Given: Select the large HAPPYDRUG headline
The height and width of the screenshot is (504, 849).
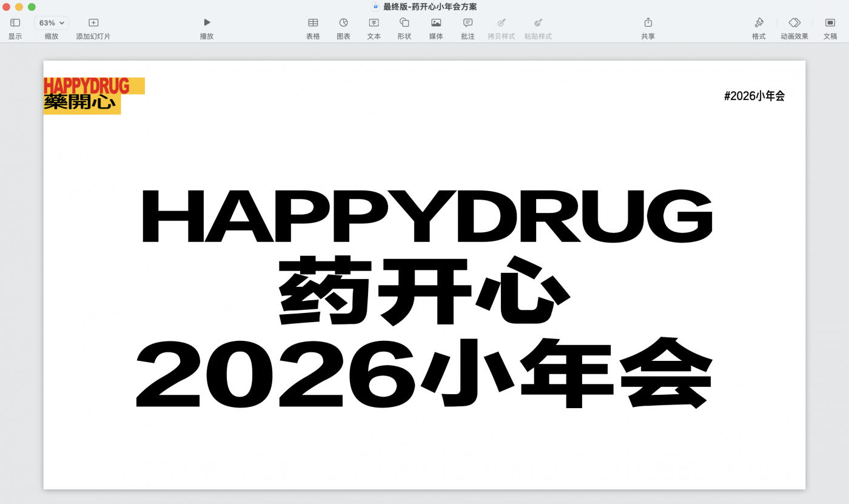Looking at the screenshot, I should click(426, 215).
